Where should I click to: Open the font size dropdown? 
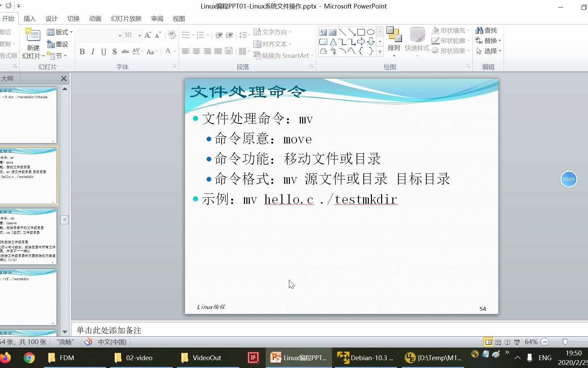pyautogui.click(x=139, y=35)
